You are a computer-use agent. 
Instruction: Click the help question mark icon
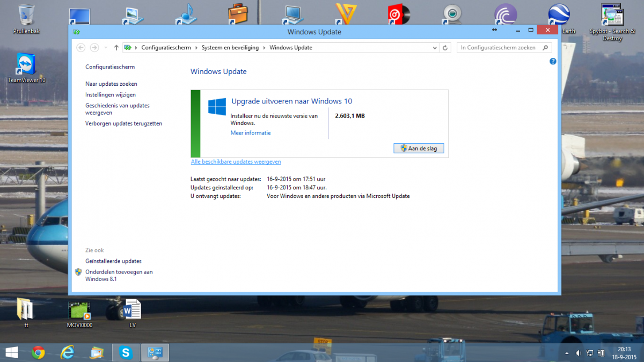[x=553, y=61]
